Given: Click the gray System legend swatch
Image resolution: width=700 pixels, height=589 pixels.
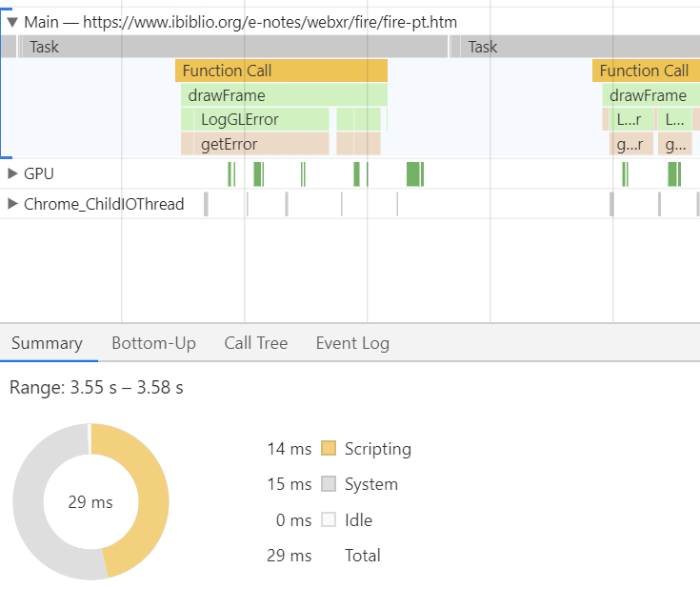Looking at the screenshot, I should 329,484.
